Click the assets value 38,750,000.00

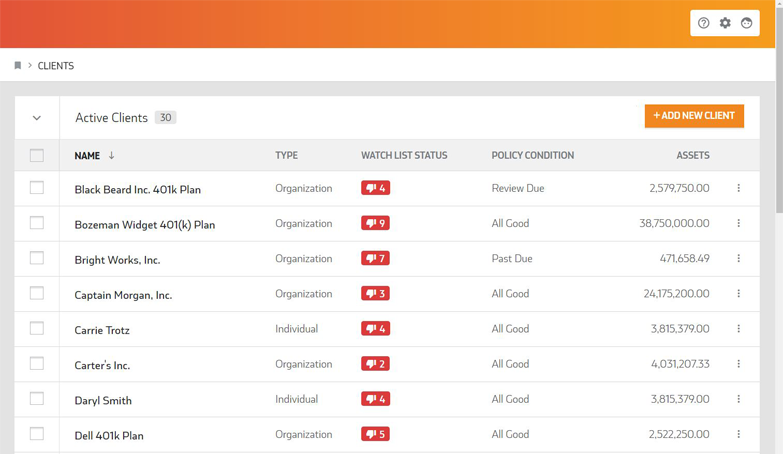[x=674, y=223]
